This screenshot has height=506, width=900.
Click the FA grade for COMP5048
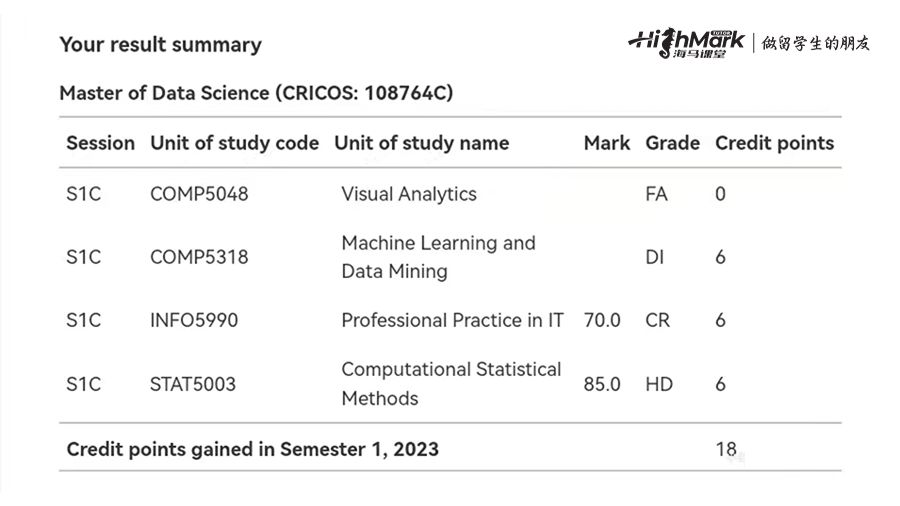(x=656, y=194)
